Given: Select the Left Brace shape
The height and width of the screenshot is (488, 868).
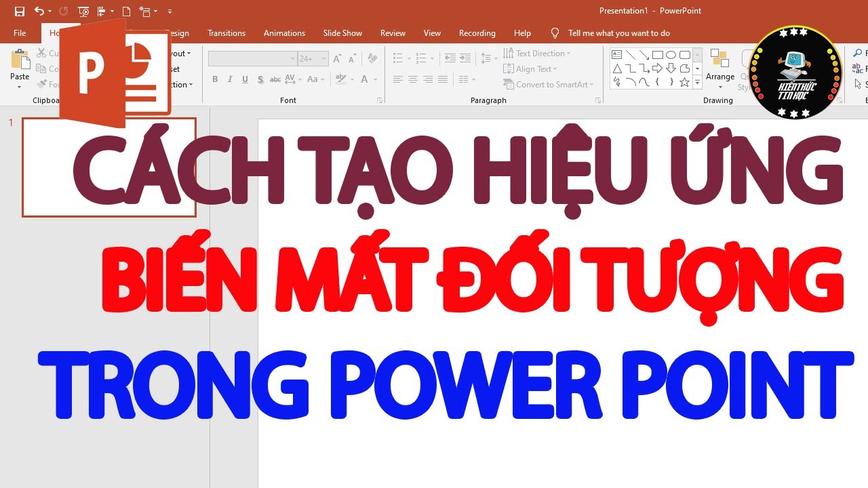Looking at the screenshot, I should (658, 82).
